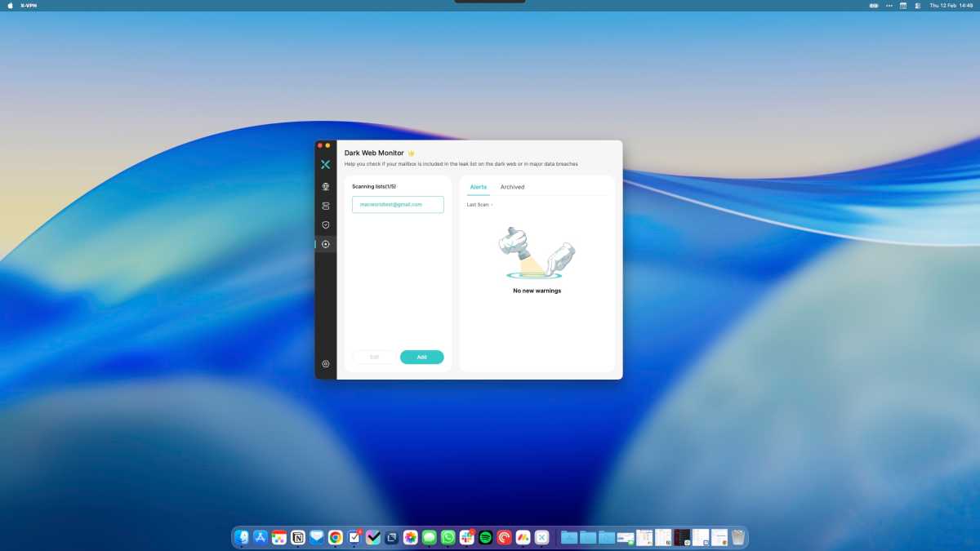The height and width of the screenshot is (551, 980).
Task: Open X-VPN settings via the gear icon
Action: [325, 363]
